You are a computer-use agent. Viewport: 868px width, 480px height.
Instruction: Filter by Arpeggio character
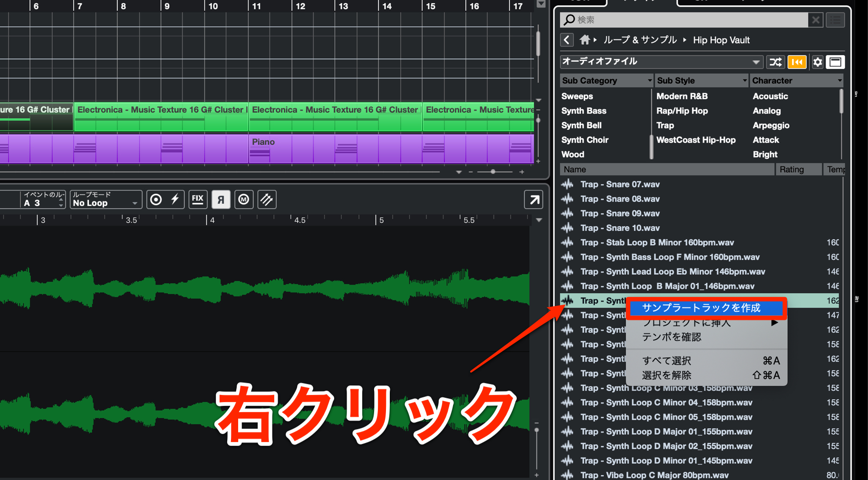coord(771,125)
